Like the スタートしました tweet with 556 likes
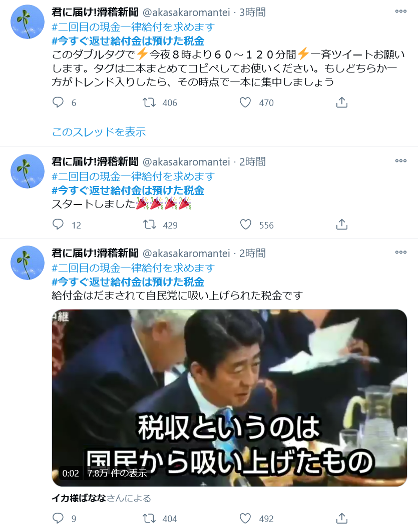This screenshot has width=418, height=532. click(245, 224)
